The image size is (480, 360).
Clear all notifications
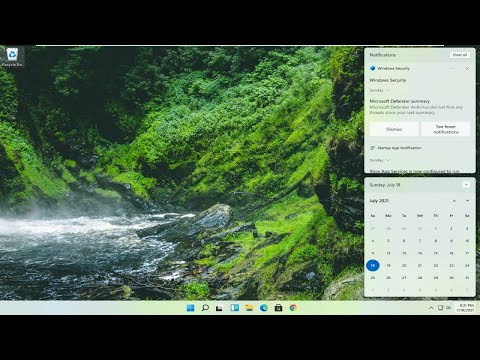(460, 55)
